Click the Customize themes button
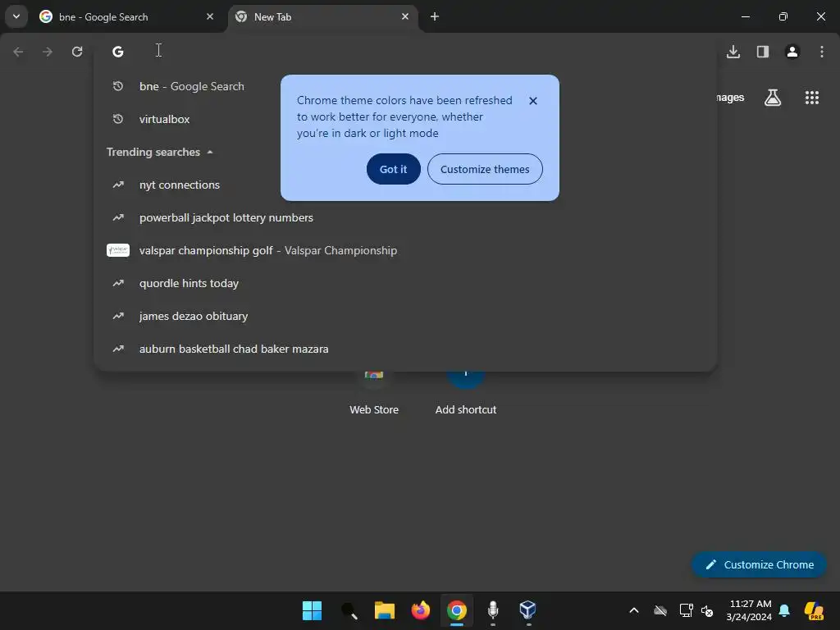The height and width of the screenshot is (630, 840). click(x=485, y=169)
